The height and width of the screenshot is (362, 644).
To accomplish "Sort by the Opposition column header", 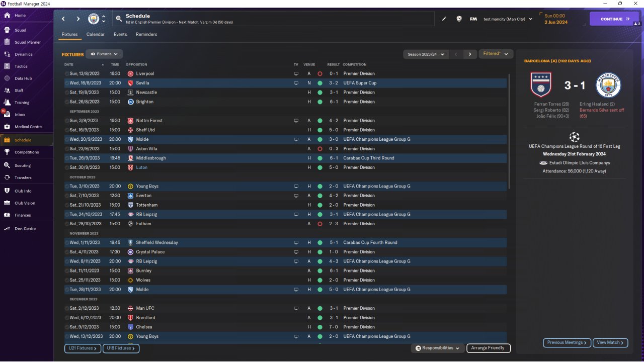I will pos(136,64).
